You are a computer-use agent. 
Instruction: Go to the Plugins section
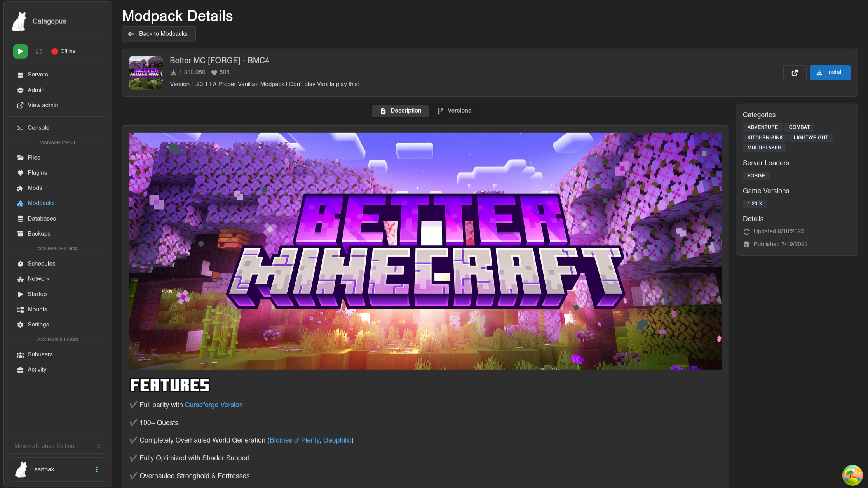pyautogui.click(x=37, y=173)
